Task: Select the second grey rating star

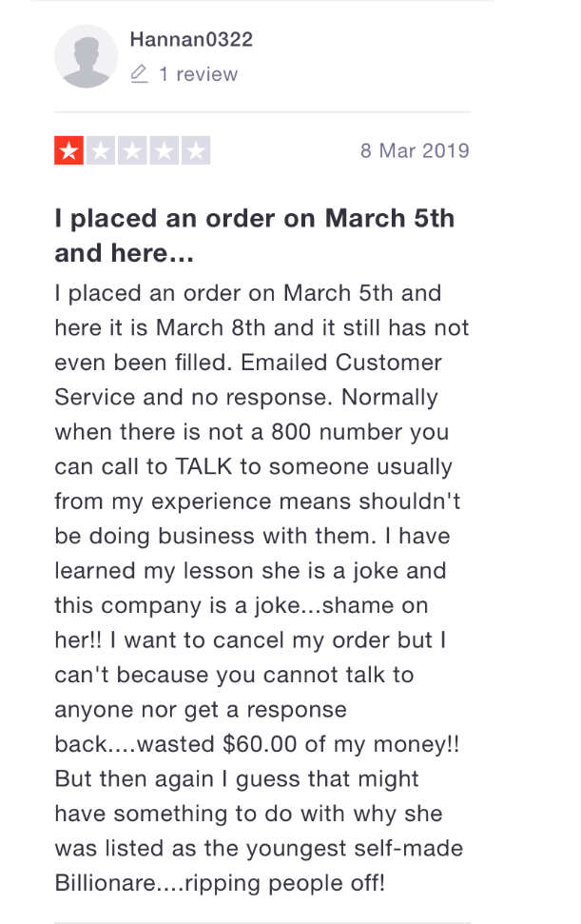Action: 101,151
